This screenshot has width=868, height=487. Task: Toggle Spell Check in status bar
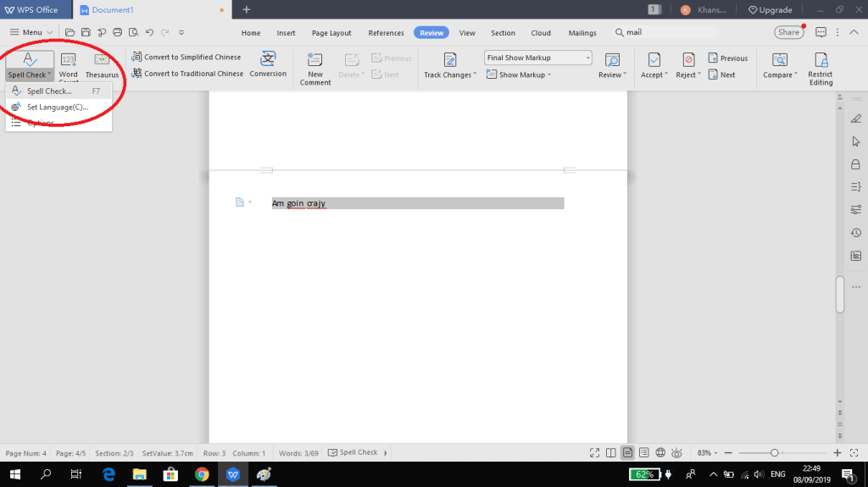353,452
